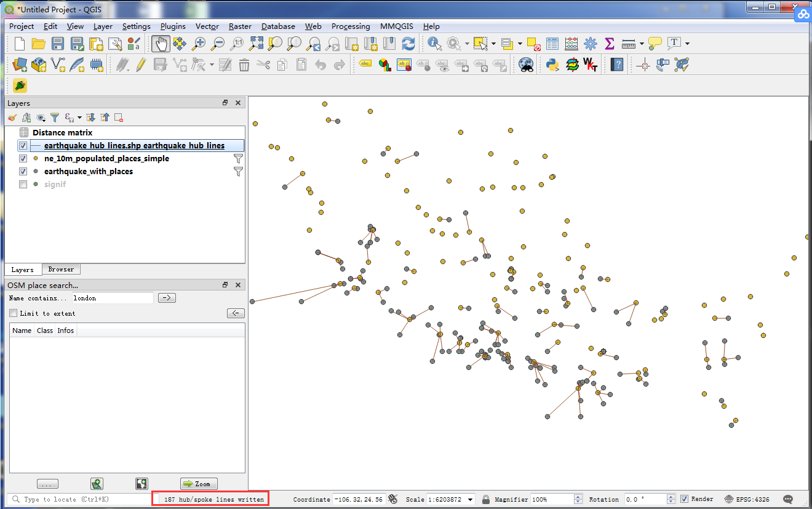Filter legend funnel icon in Layers toolbar
The width and height of the screenshot is (812, 509).
tap(55, 117)
